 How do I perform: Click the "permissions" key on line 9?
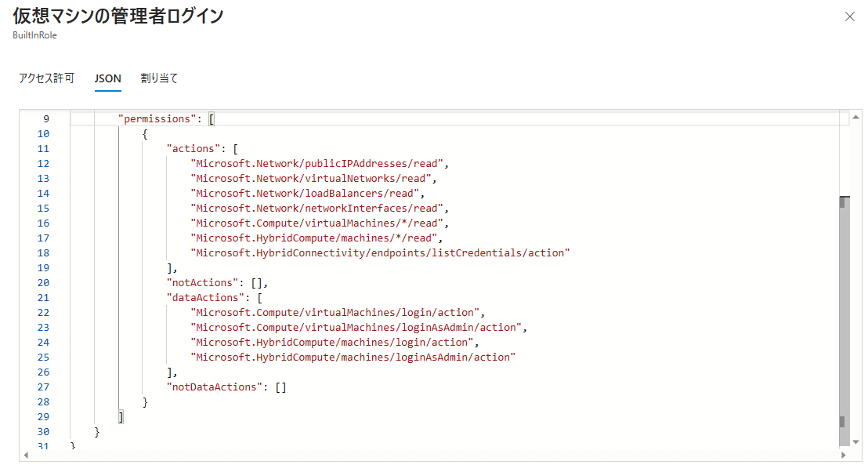coord(157,118)
